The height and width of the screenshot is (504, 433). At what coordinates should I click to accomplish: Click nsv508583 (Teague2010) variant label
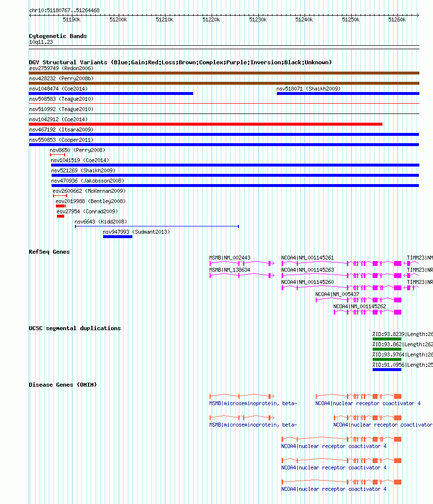(61, 99)
